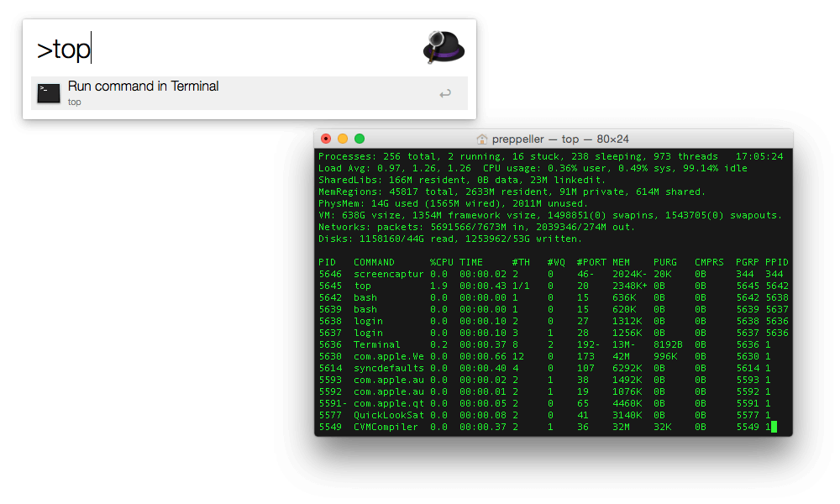Click the #TH column header

(x=521, y=262)
